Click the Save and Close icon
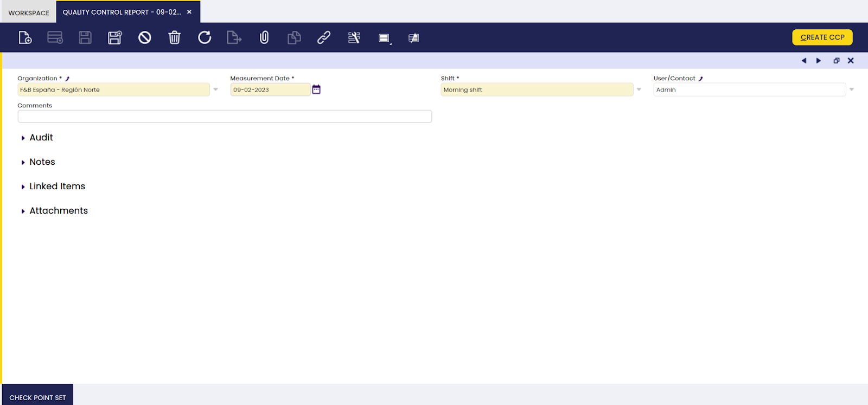 coord(114,37)
